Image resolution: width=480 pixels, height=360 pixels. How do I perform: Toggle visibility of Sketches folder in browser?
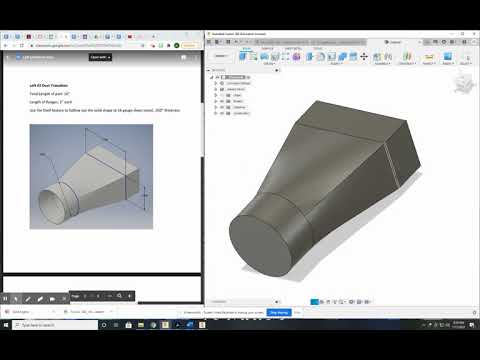pos(222,107)
